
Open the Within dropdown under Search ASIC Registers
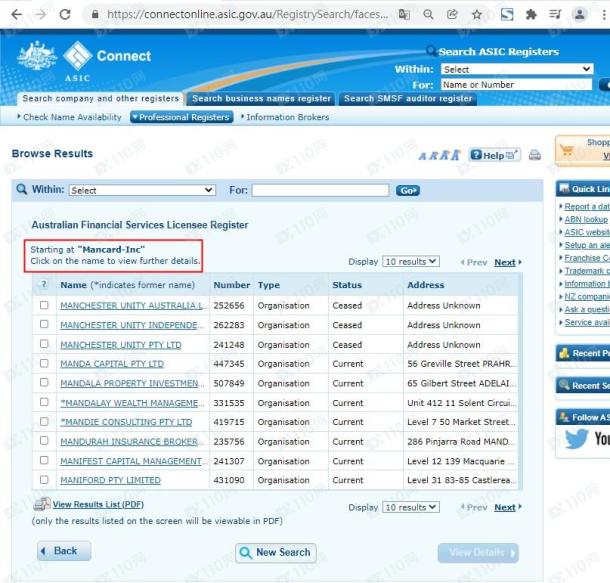pyautogui.click(x=517, y=69)
